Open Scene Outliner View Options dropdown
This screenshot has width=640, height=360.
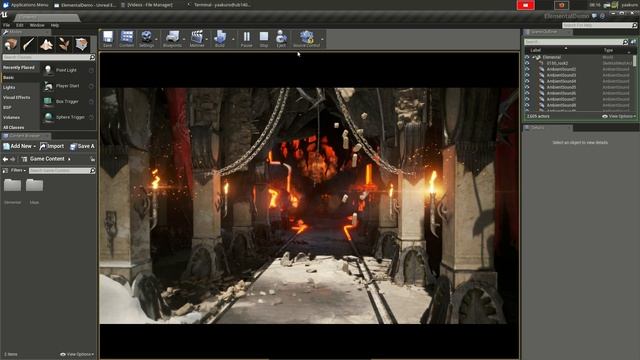tap(619, 116)
